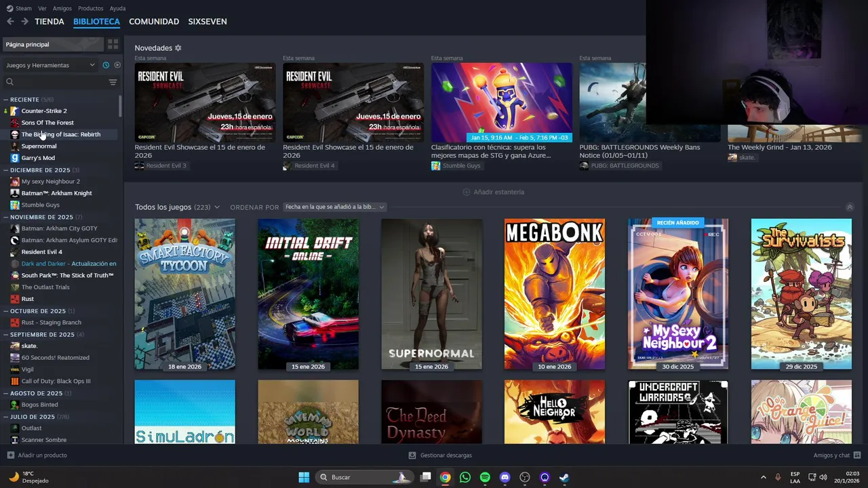The height and width of the screenshot is (488, 868).
Task: Open Amigos y chat icon
Action: click(x=857, y=455)
